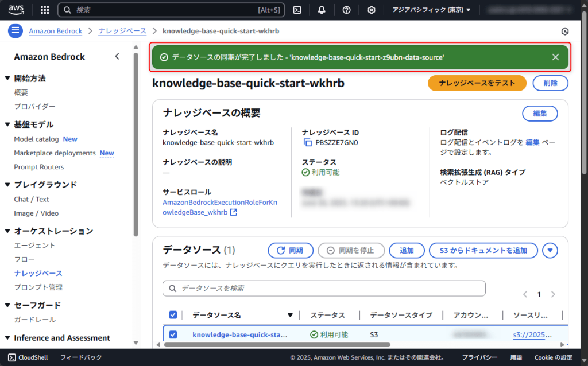Click the 編集 link in ログ配信 text

[x=532, y=142]
